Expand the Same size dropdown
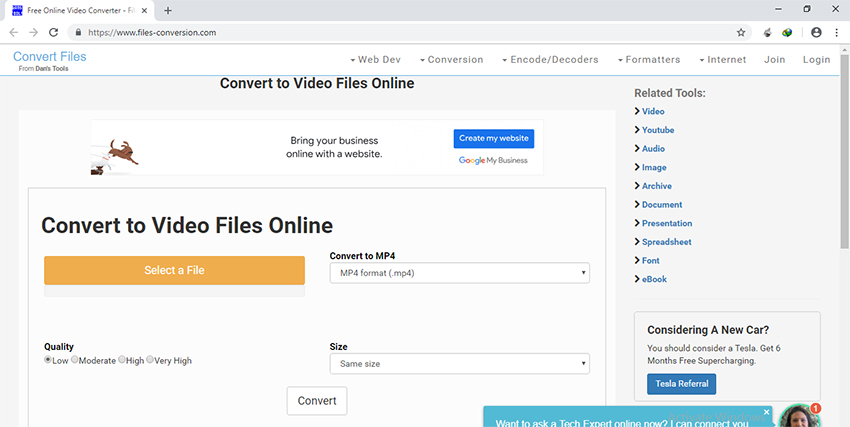850x427 pixels. pos(459,364)
